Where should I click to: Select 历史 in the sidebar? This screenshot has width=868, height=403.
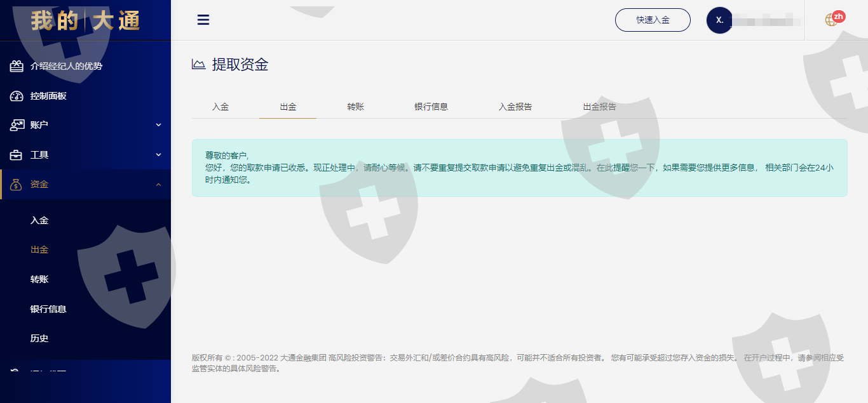(x=39, y=338)
